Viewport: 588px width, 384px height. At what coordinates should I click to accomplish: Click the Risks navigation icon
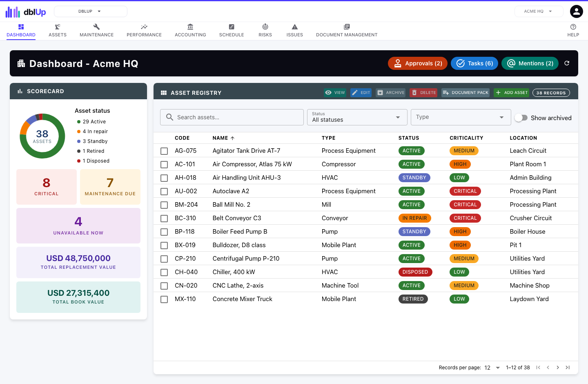point(265,27)
